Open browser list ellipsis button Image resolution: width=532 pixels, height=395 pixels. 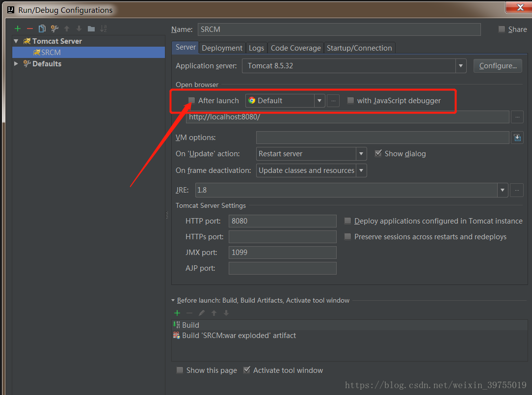333,101
